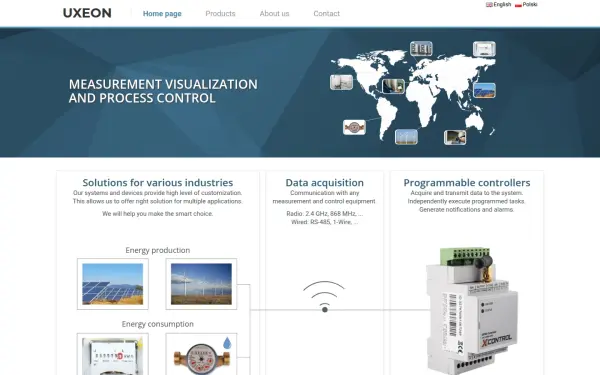Click the wind farm photo under Energy production
This screenshot has height=375, width=600.
pyautogui.click(x=201, y=284)
